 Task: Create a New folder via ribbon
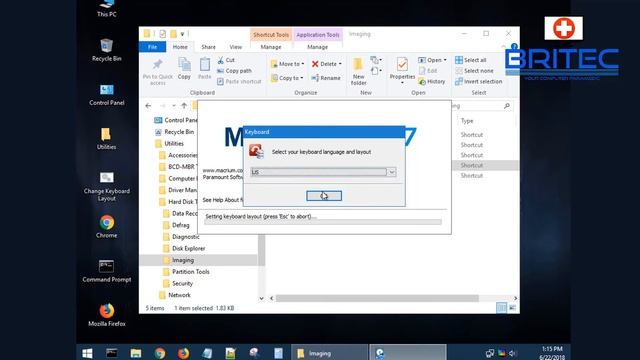point(358,72)
